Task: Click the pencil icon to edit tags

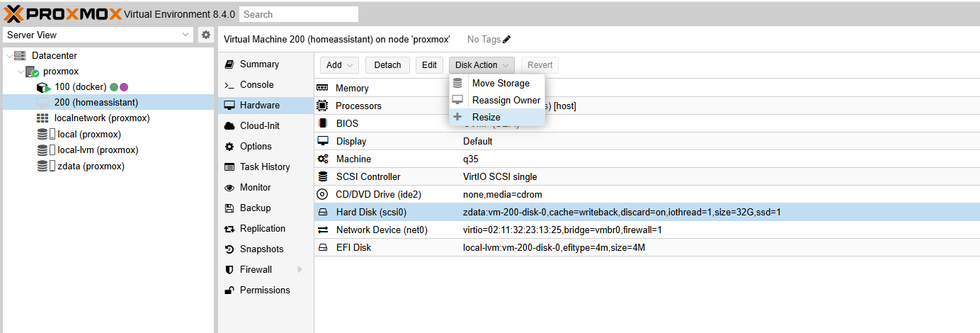Action: point(506,40)
